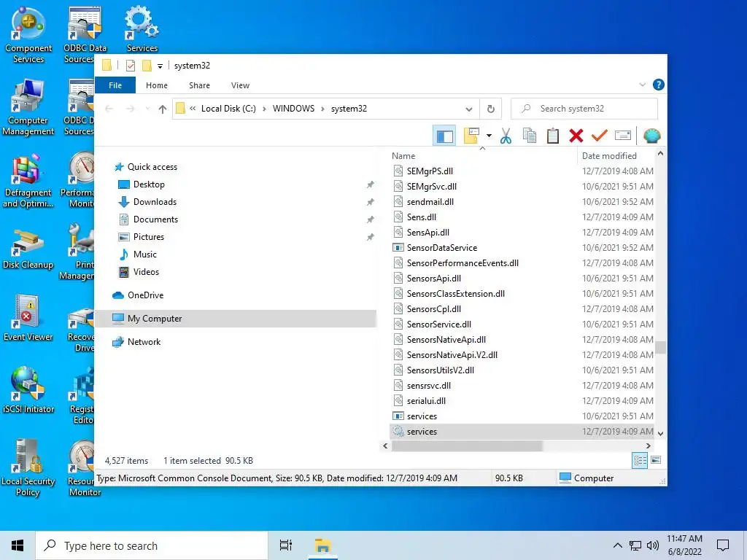Click the teal shell icon in toolbar
Viewport: 747px width, 560px height.
pyautogui.click(x=651, y=136)
